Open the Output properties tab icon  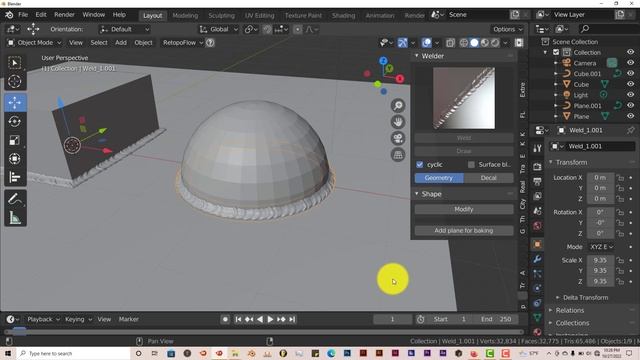pyautogui.click(x=537, y=181)
